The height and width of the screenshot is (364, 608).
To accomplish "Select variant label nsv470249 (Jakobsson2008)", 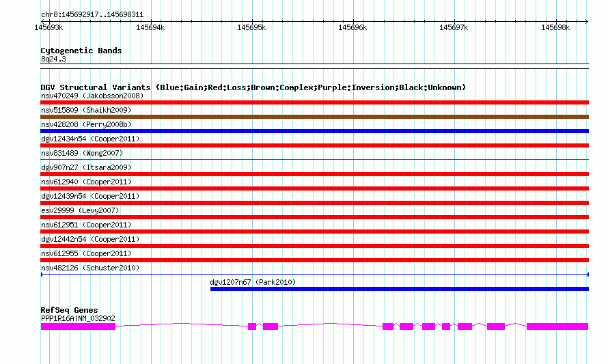I will 92,96.
